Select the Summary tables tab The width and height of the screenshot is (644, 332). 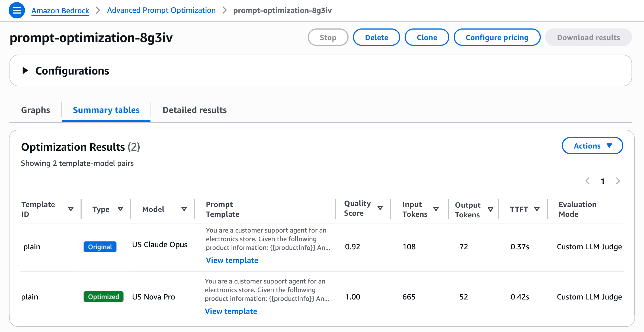pyautogui.click(x=106, y=110)
